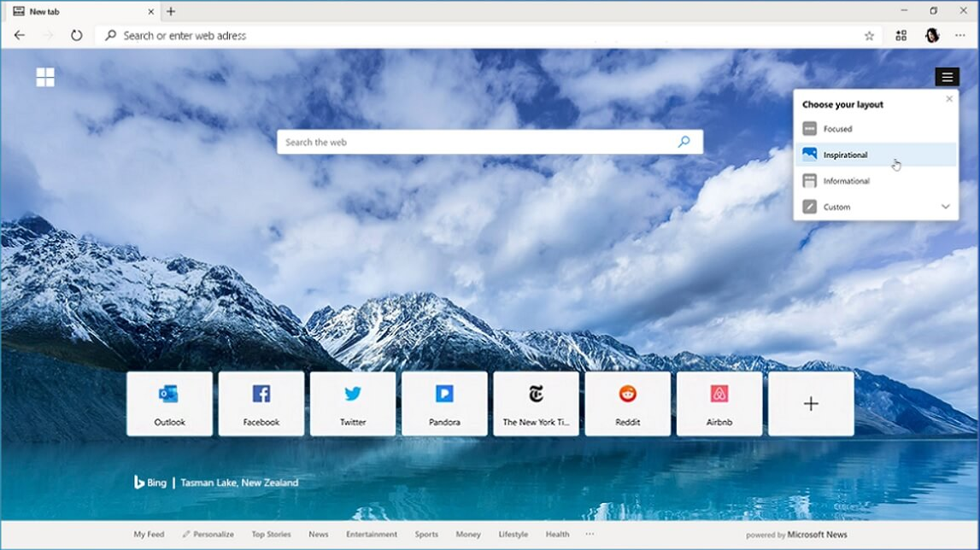This screenshot has width=980, height=550.
Task: Open a new browser tab with plus
Action: 171,11
